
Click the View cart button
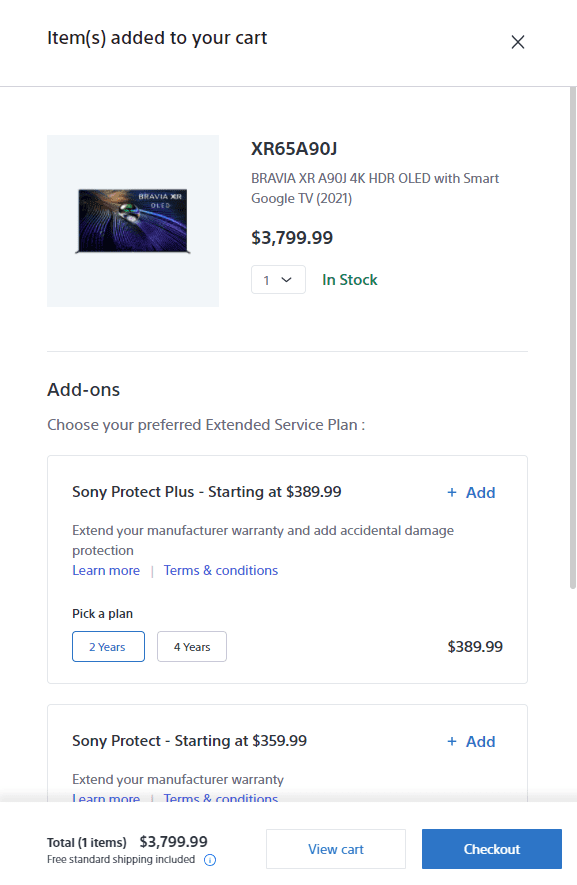[x=336, y=849]
